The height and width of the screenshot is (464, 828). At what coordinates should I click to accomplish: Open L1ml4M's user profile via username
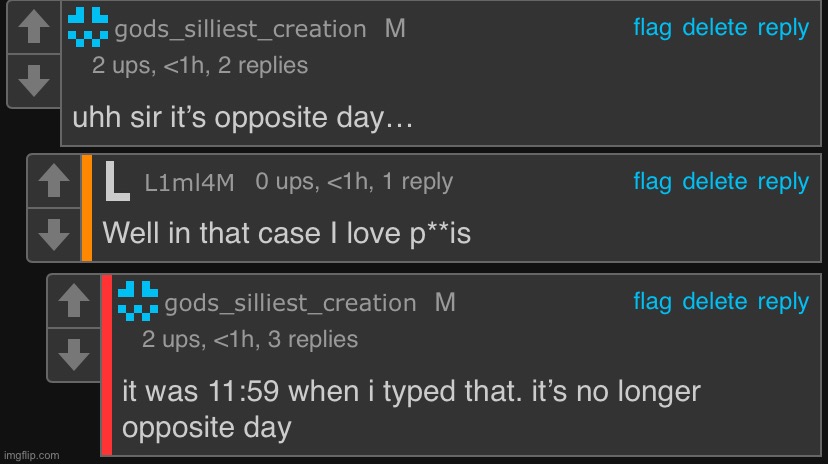tap(189, 183)
